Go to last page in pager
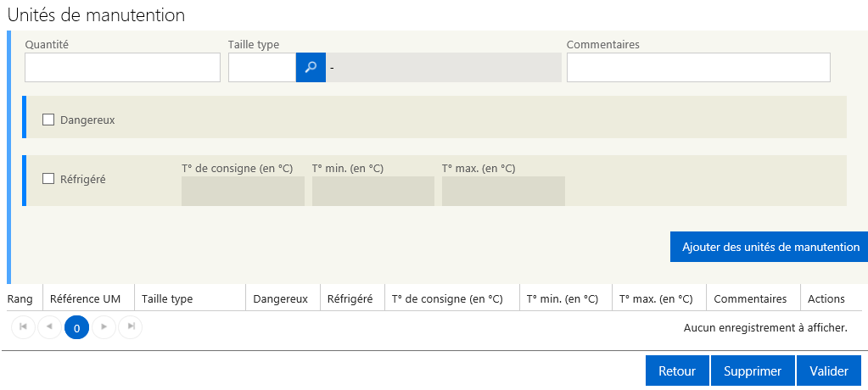This screenshot has width=868, height=390. [131, 327]
